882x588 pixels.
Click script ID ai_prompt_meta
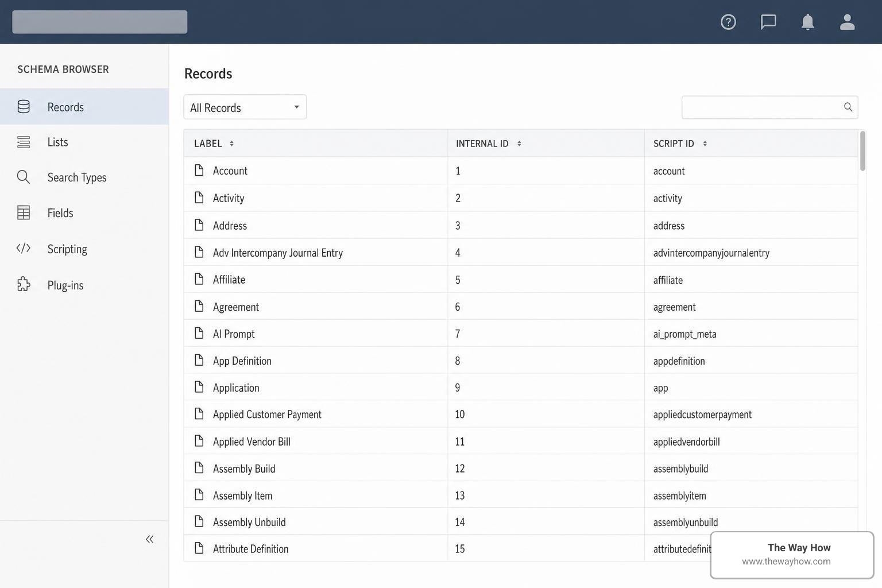pos(684,334)
